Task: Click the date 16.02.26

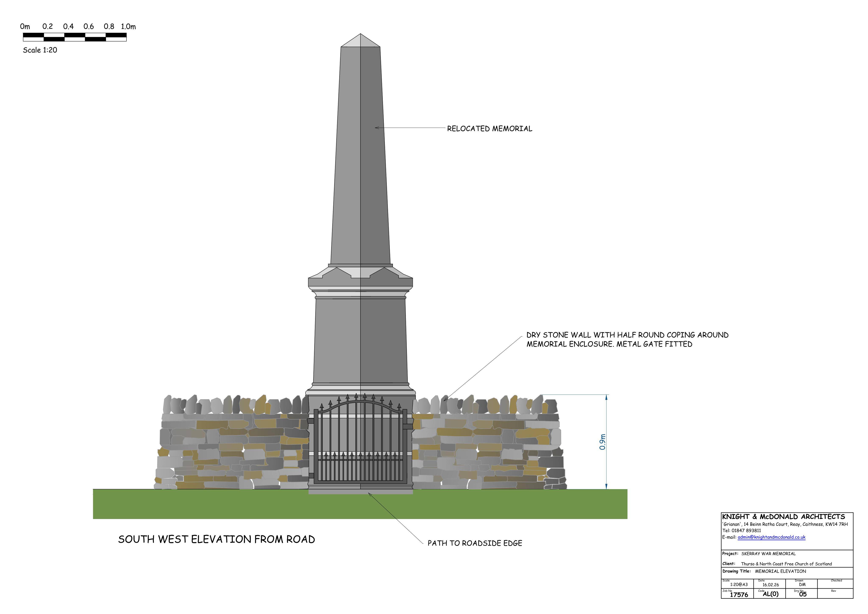Action: [771, 585]
